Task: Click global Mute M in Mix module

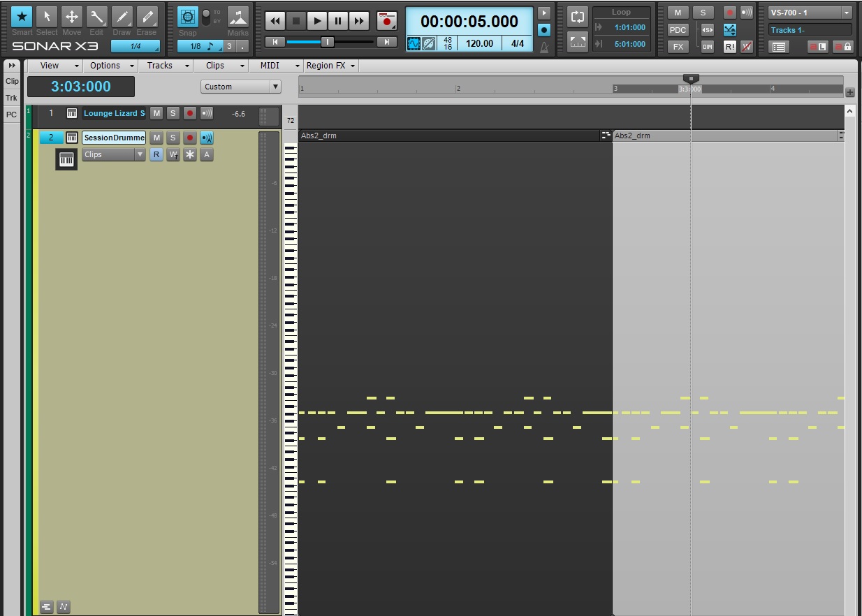Action: [678, 13]
